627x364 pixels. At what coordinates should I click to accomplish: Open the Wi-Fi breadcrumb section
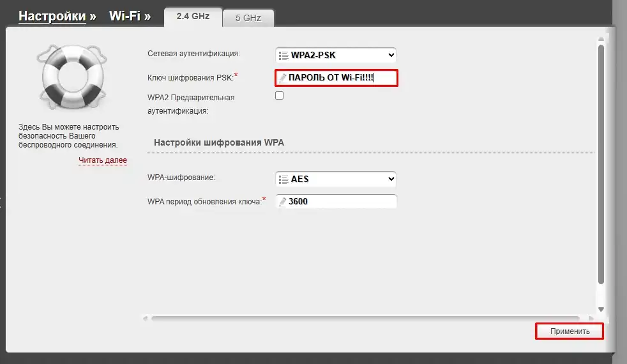pos(125,16)
